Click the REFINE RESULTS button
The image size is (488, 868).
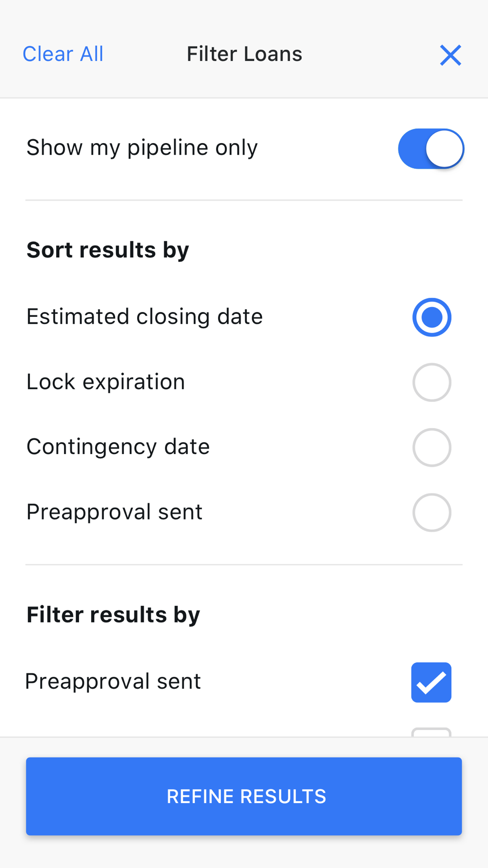[244, 796]
